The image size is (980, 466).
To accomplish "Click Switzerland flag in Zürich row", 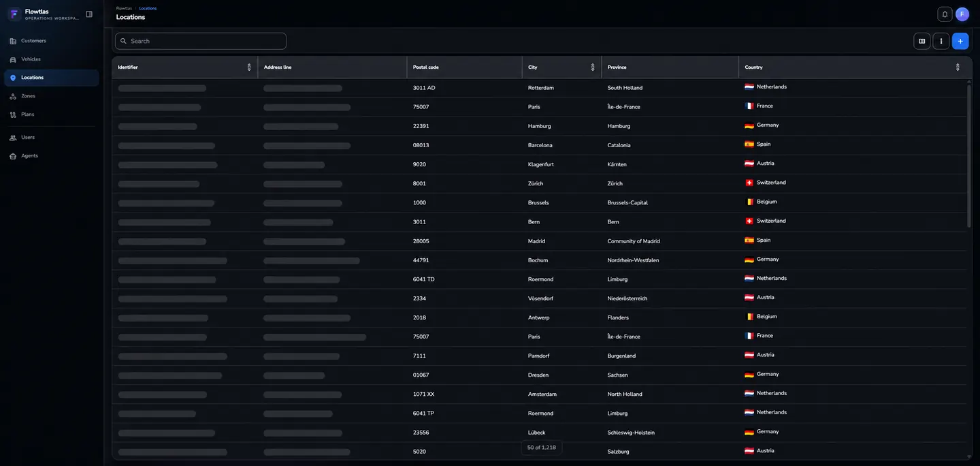I will [x=749, y=183].
